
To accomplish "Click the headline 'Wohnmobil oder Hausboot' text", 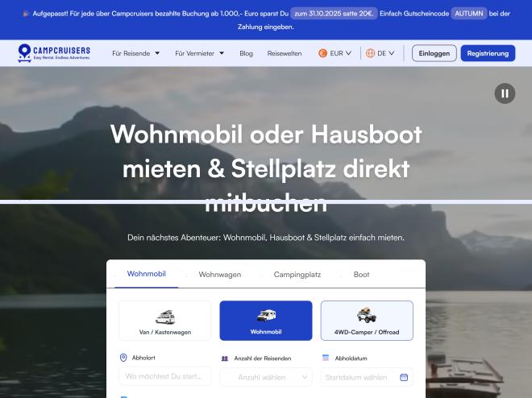I will click(266, 135).
